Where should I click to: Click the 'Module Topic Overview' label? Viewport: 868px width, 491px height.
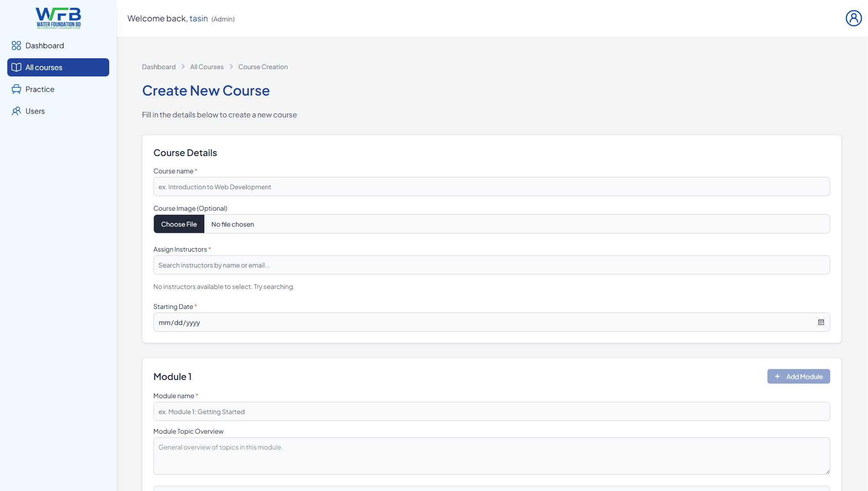pyautogui.click(x=188, y=431)
